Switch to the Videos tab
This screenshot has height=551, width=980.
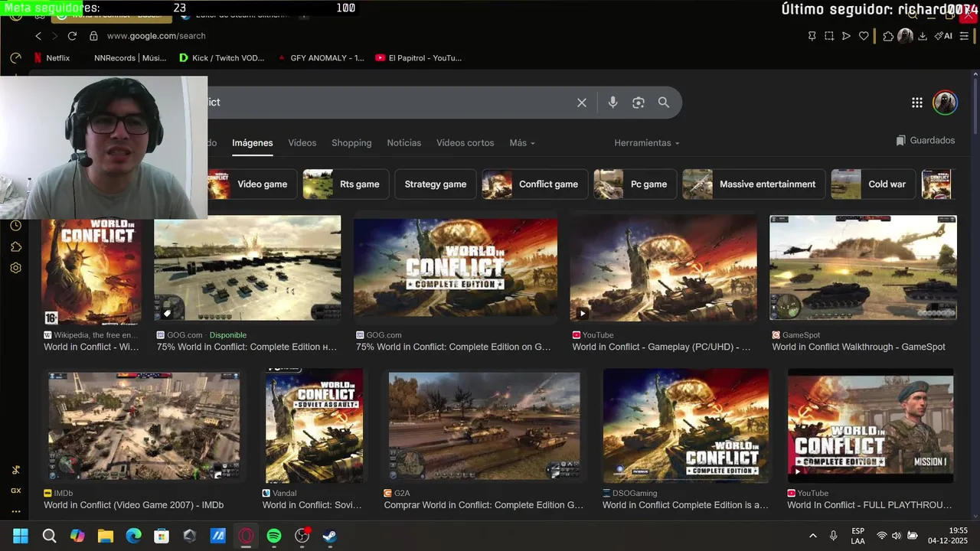pos(302,143)
